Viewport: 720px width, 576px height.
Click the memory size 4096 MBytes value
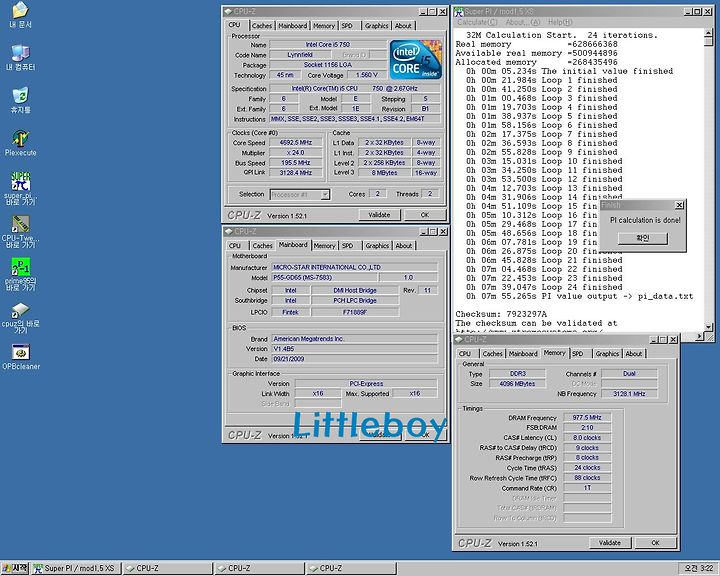coord(517,384)
